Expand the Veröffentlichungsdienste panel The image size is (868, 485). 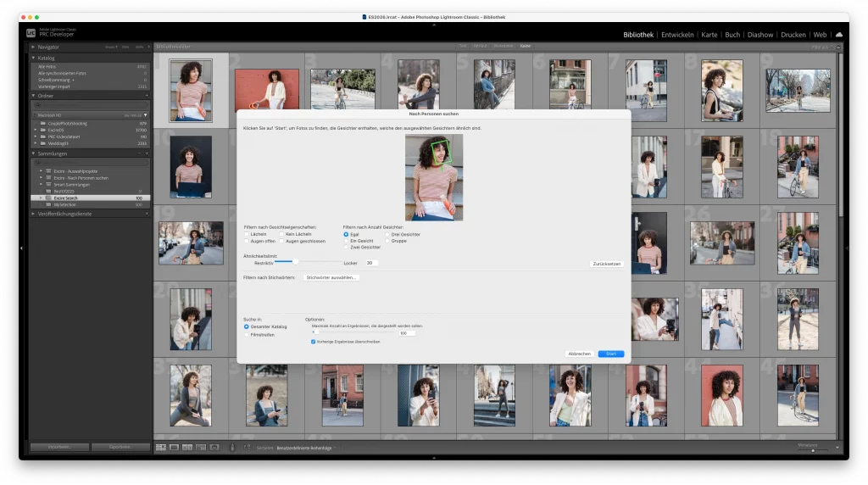coord(34,214)
